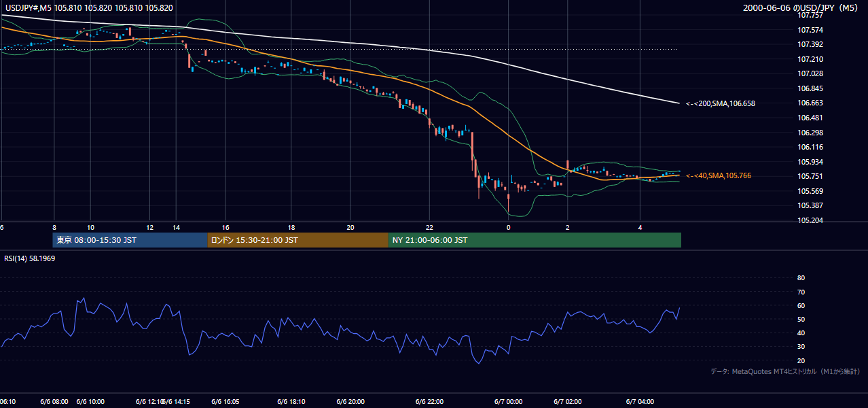Select the NY 21:00-06:00 JST session bar
This screenshot has height=408, width=868.
[535, 240]
